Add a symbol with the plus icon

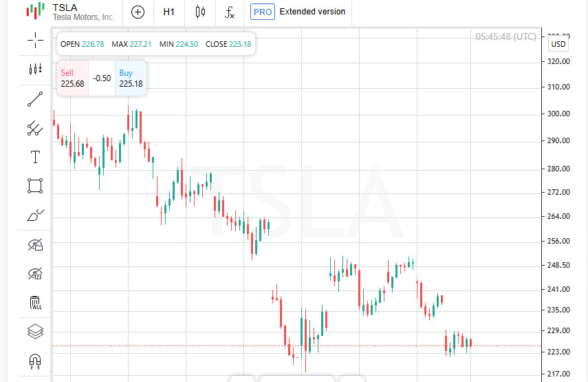point(138,12)
